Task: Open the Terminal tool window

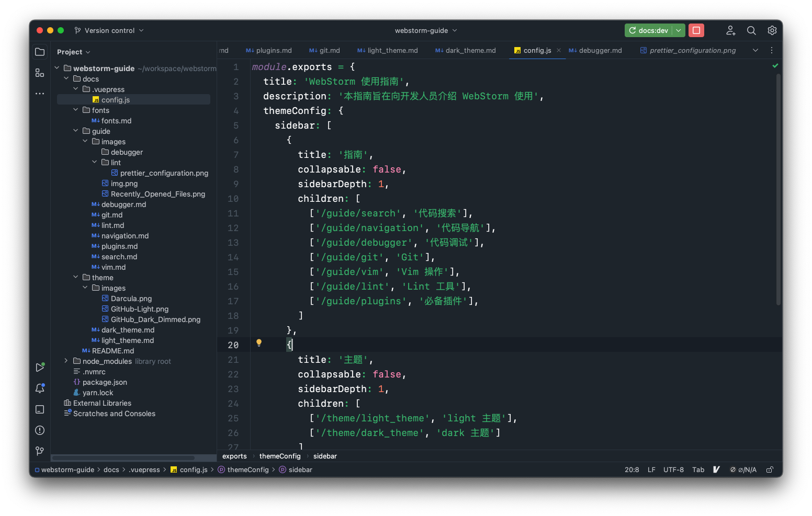Action: (39, 409)
